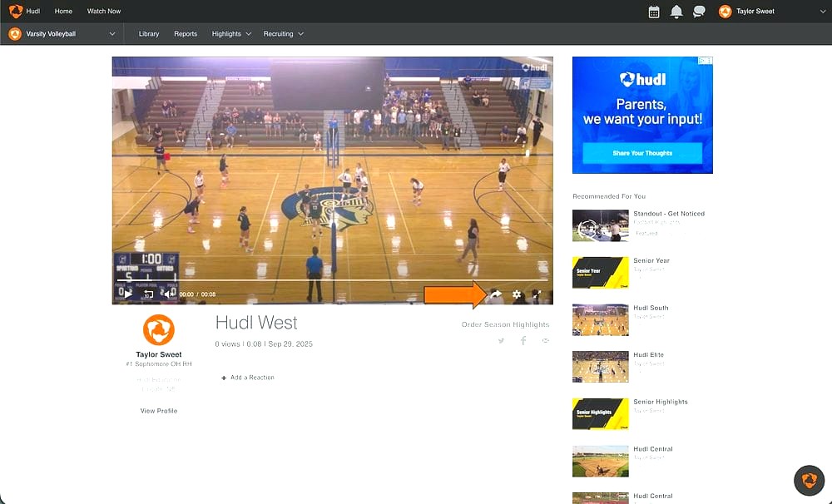Click the 00:00 / 00:08 time display
The image size is (832, 504).
coord(197,294)
